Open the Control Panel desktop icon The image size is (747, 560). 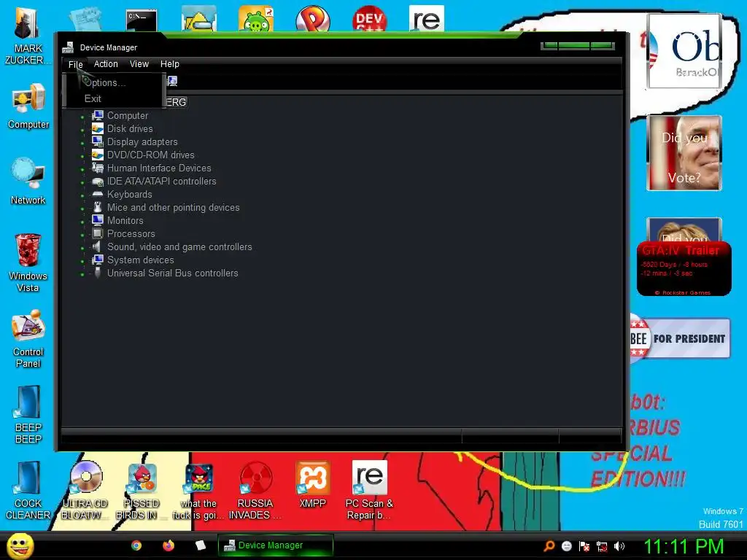[x=28, y=338]
